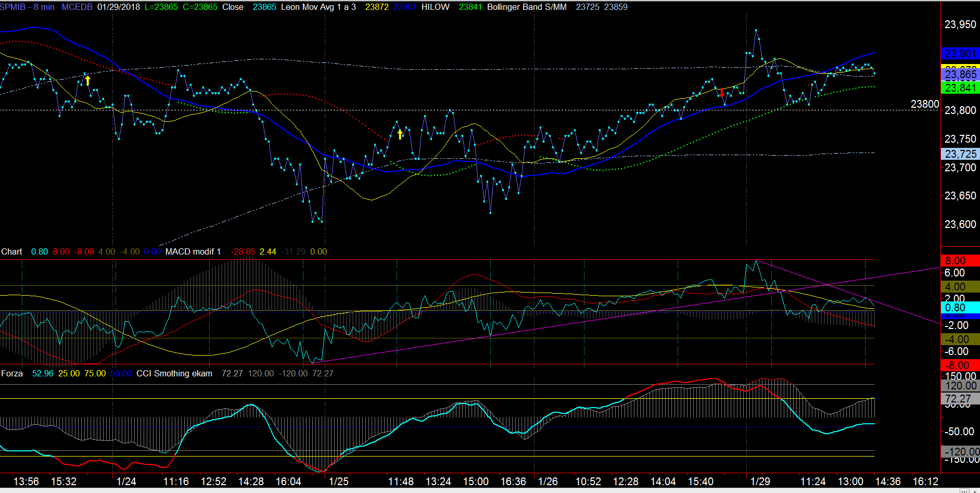Click the olive -4.00 MACD axis tag
This screenshot has width=980, height=493.
point(960,339)
